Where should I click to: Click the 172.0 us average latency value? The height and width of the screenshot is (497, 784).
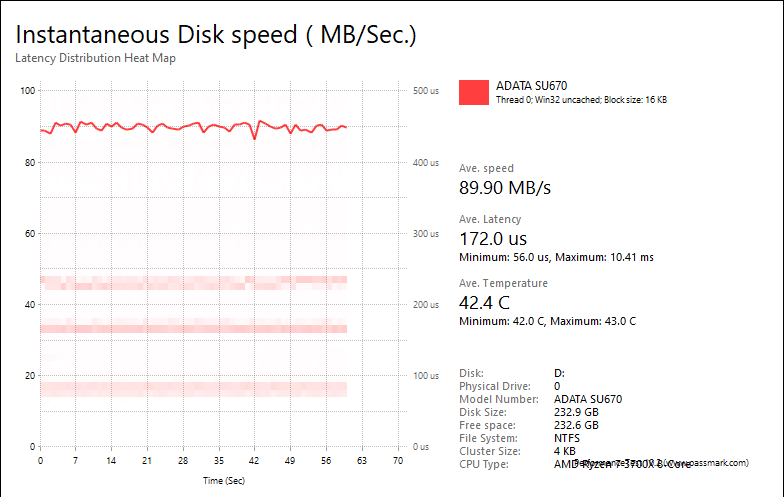(492, 239)
